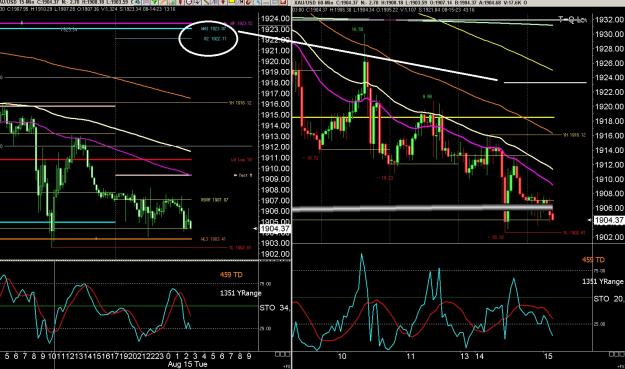Click the T-Q label at the right chart's top
The width and height of the screenshot is (625, 369).
[x=572, y=20]
